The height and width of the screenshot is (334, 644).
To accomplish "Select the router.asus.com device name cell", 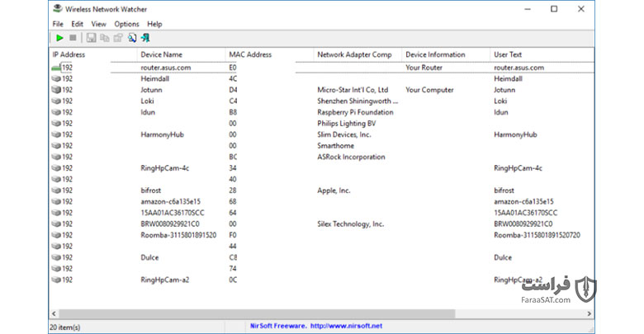I will click(166, 68).
